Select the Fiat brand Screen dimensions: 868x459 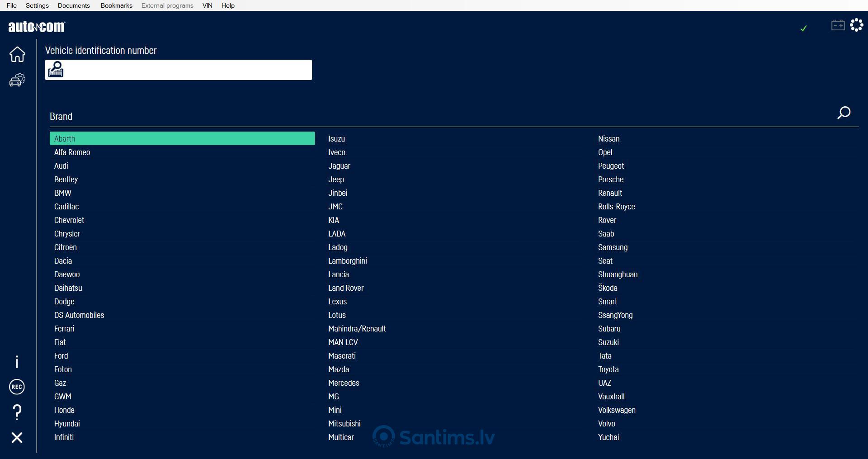(x=60, y=342)
